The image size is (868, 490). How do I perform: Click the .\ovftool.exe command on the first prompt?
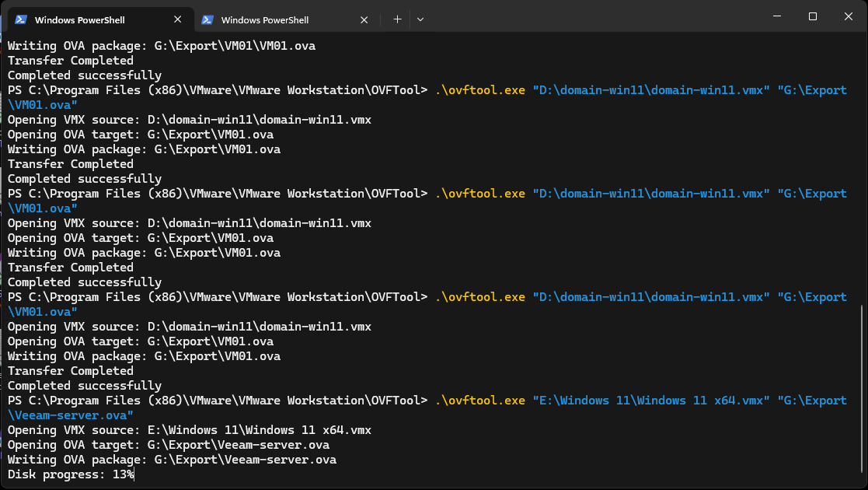coord(480,89)
